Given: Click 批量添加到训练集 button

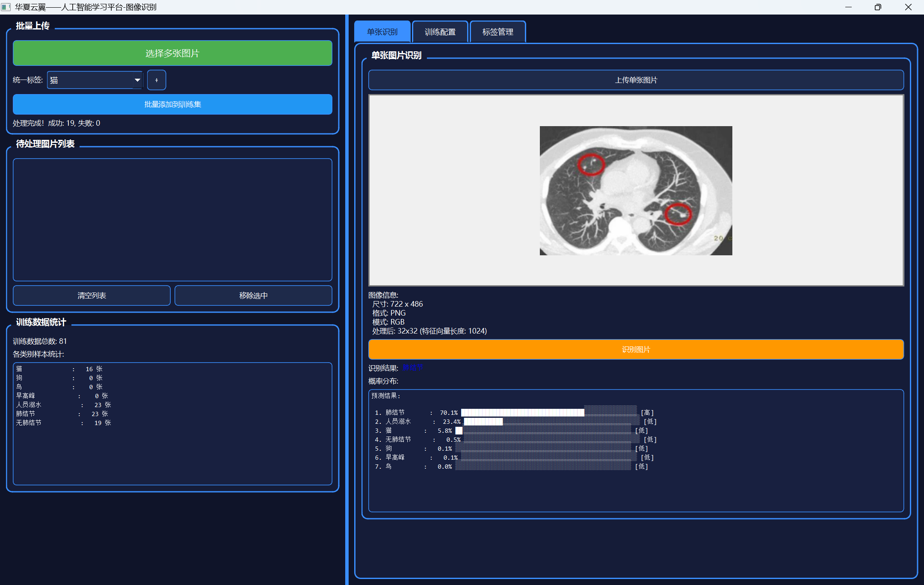Looking at the screenshot, I should pyautogui.click(x=172, y=104).
